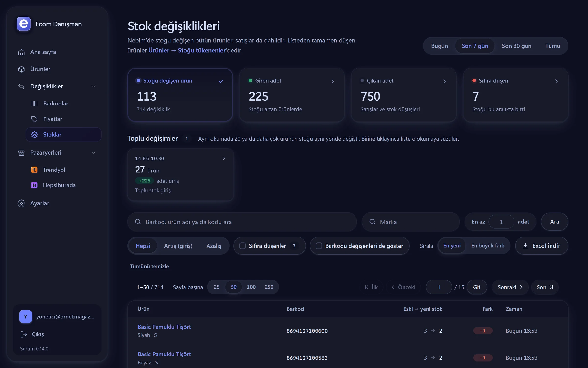This screenshot has width=588, height=368.
Task: Select the Azalış filter
Action: 214,246
